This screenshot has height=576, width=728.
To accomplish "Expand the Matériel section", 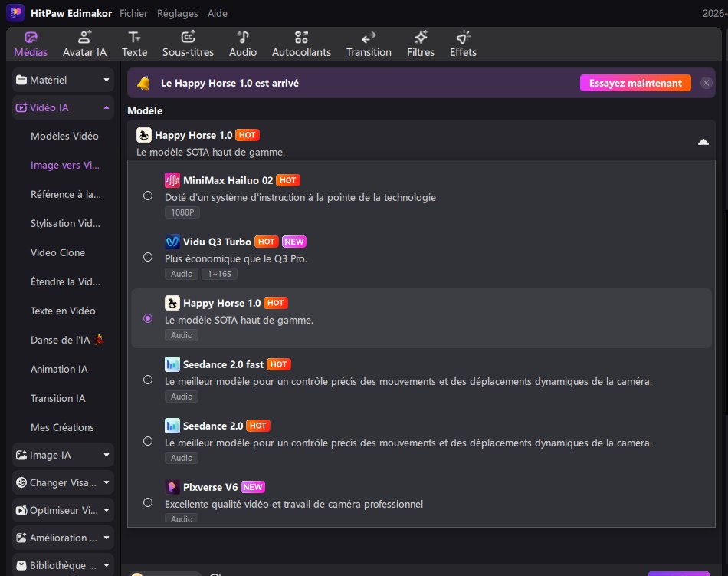I will point(63,80).
